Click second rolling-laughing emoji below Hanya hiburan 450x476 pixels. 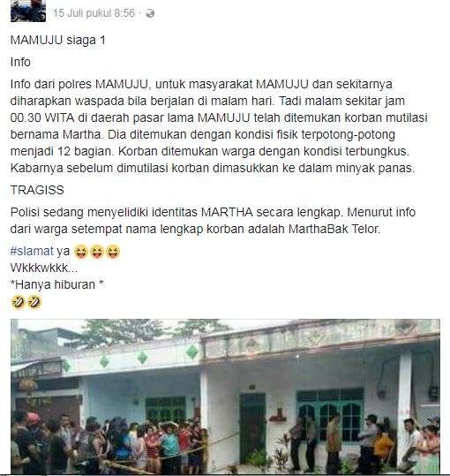34,302
